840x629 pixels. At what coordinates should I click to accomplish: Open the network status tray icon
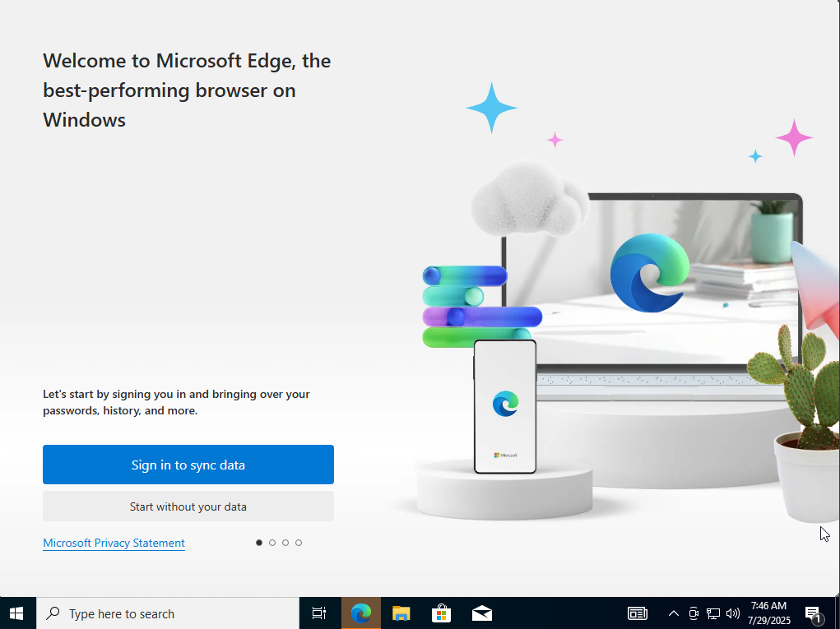pos(713,613)
